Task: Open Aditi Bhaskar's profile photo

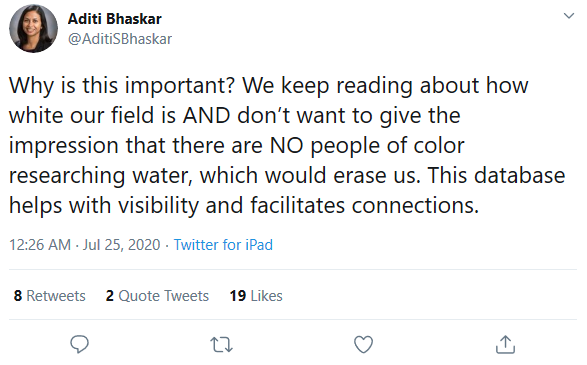Action: click(33, 28)
